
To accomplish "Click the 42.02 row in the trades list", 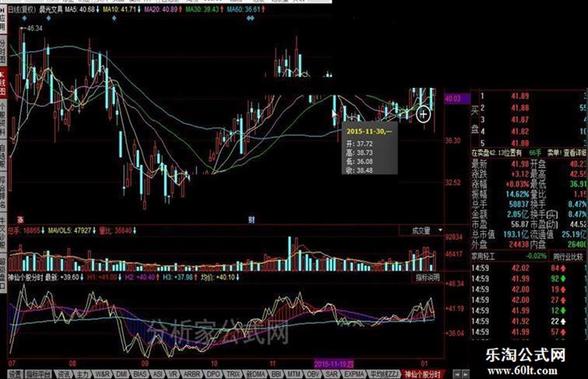I will pos(520,268).
